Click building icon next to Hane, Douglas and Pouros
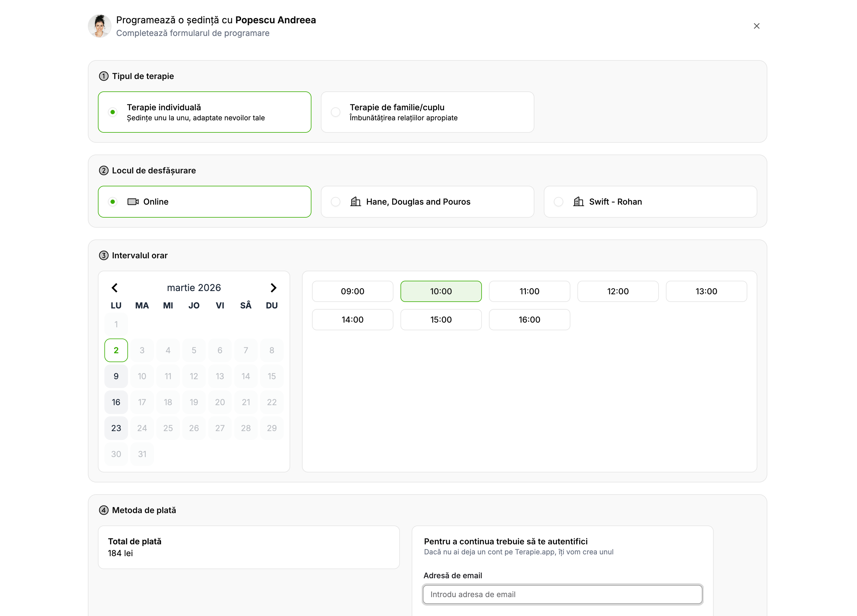The height and width of the screenshot is (616, 857). [355, 202]
